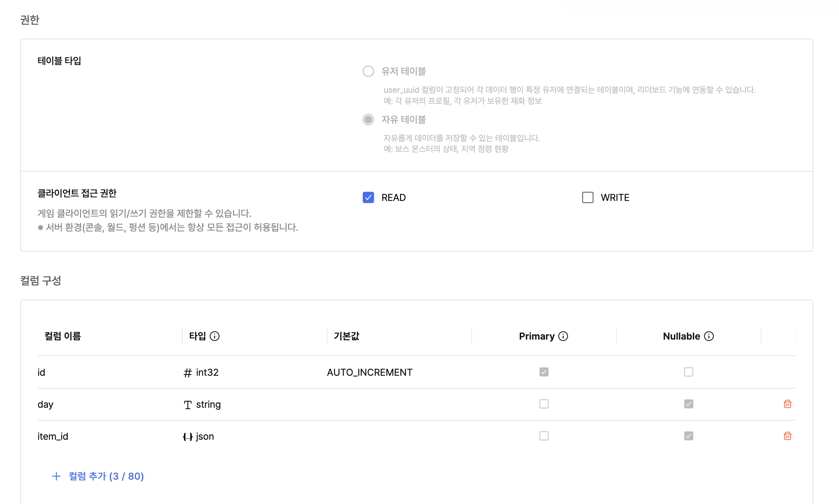The image size is (839, 504).
Task: Click the AUTO_INCREMENT default value cell
Action: click(x=369, y=373)
